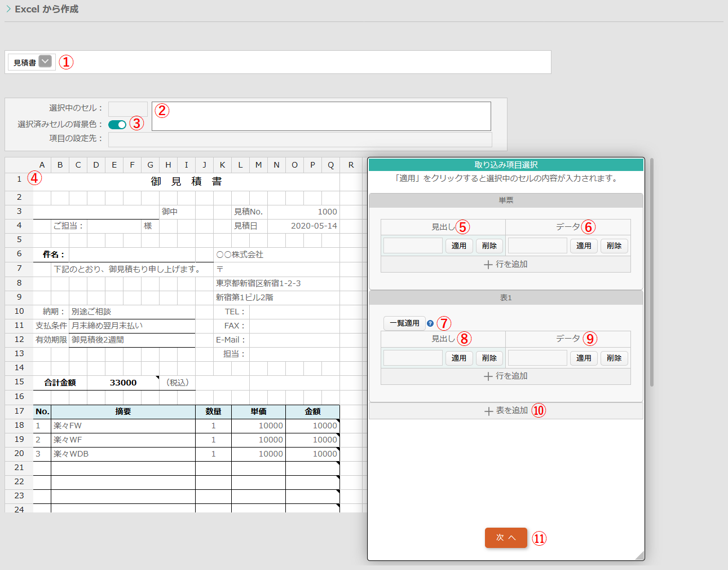Add a row in the 表1 section
728x570 pixels.
[x=506, y=376]
